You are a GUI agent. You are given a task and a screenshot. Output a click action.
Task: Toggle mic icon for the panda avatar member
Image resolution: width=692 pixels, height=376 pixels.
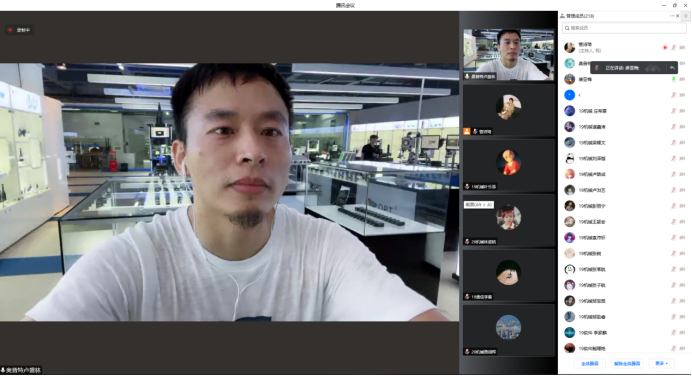(673, 158)
